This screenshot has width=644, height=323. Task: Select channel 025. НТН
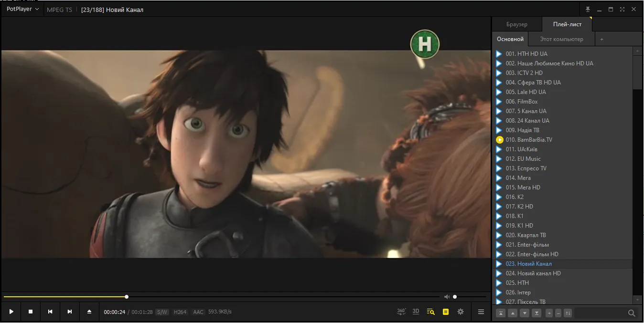(563, 283)
